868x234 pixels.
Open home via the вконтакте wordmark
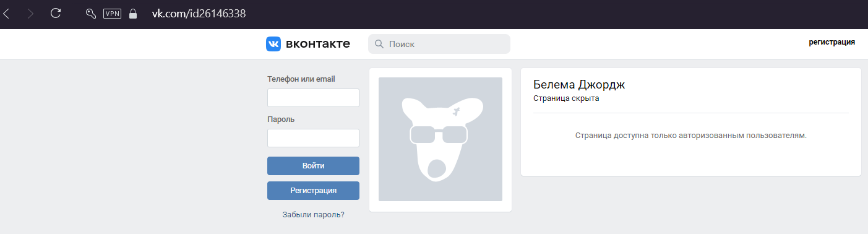[x=317, y=44]
